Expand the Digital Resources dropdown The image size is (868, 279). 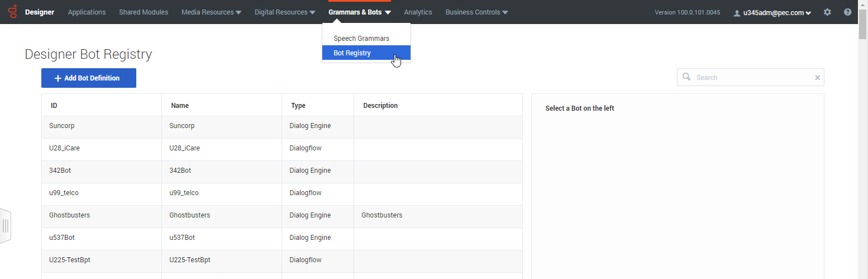pos(285,12)
